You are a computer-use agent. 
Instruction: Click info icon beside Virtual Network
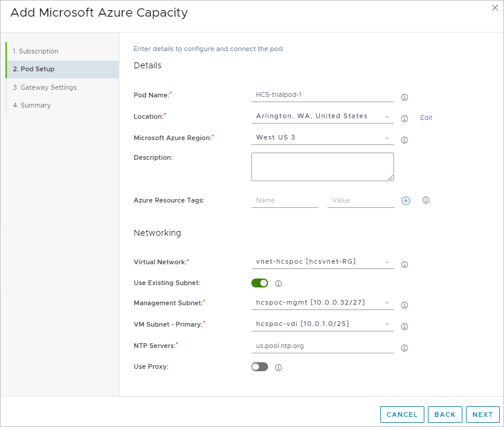[x=404, y=264]
